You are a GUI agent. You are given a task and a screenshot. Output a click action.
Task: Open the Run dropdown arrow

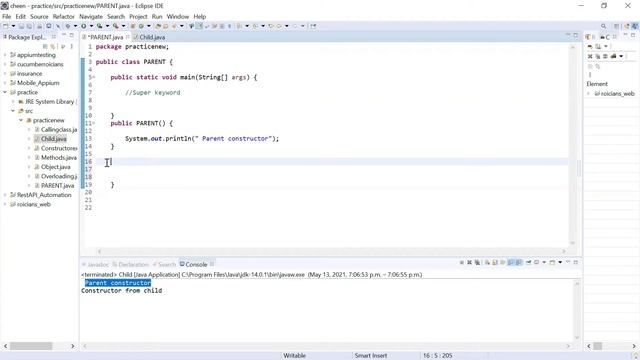tap(91, 26)
